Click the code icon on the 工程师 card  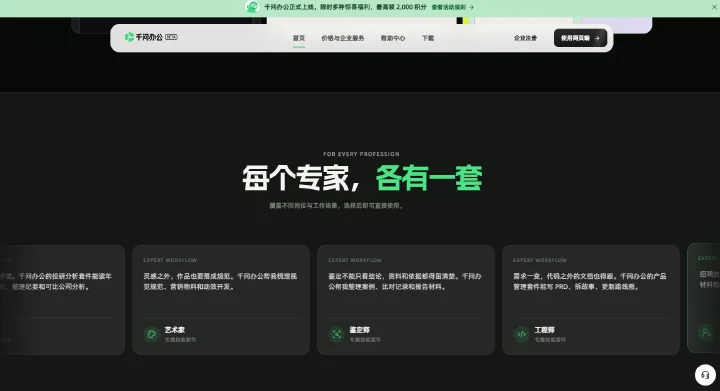[522, 334]
